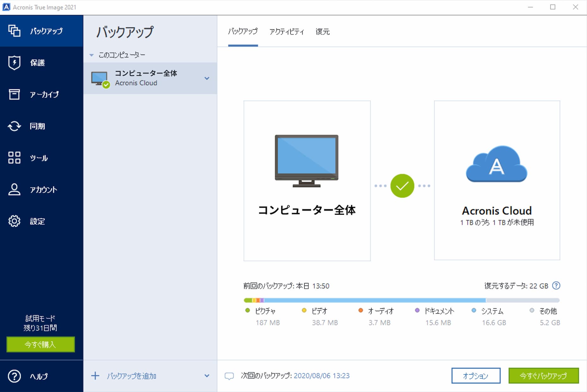Click このコンピューター group label
Viewport: 587px width, 392px height.
pos(122,55)
